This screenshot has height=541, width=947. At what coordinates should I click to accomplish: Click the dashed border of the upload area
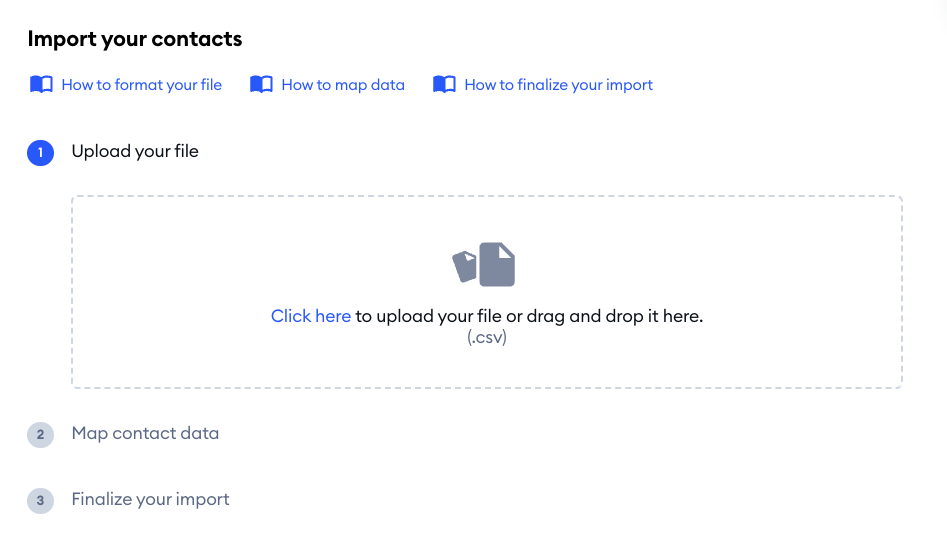tap(487, 196)
